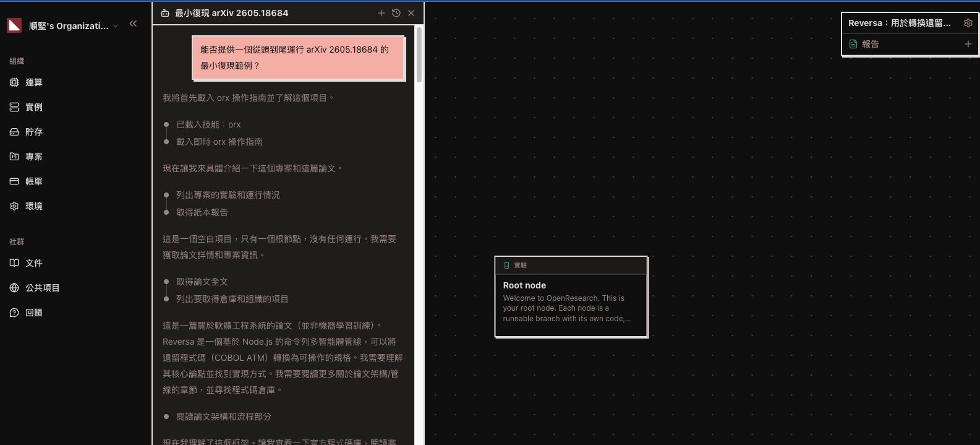Screen dimensions: 980x445
Task: Open the 公共項目 globe icon
Action: [14, 288]
